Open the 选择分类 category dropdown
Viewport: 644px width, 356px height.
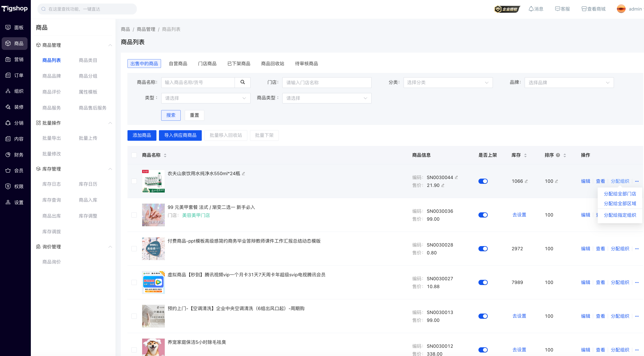[x=448, y=83]
